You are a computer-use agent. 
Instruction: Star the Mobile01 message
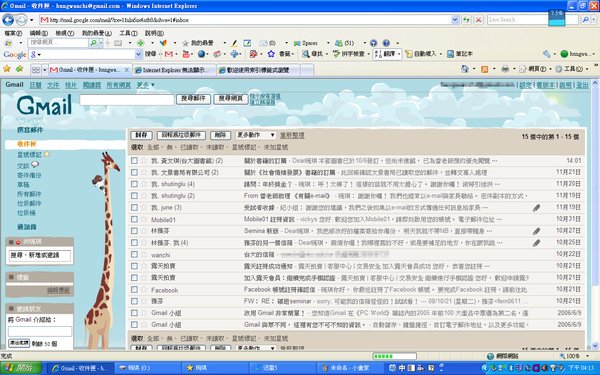pos(144,219)
